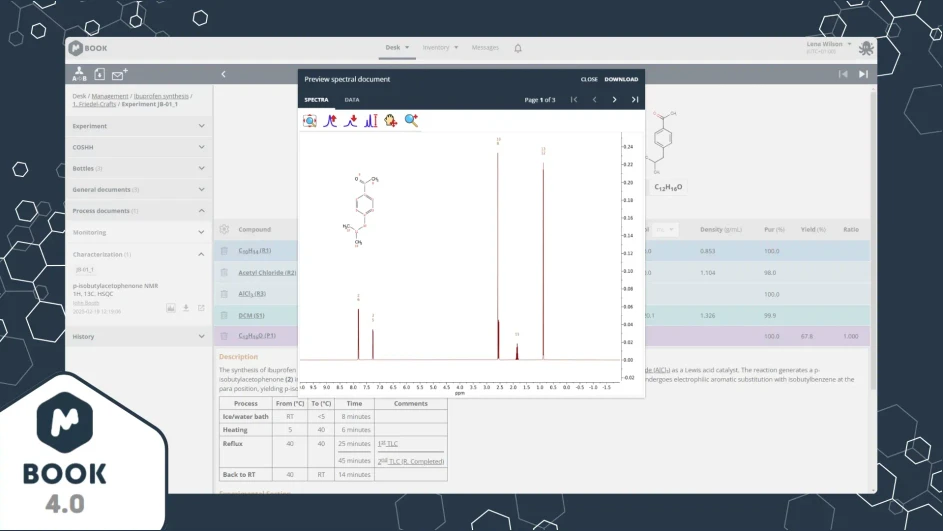The height and width of the screenshot is (531, 943).
Task: Preview the NMR document chart icon
Action: coord(171,308)
